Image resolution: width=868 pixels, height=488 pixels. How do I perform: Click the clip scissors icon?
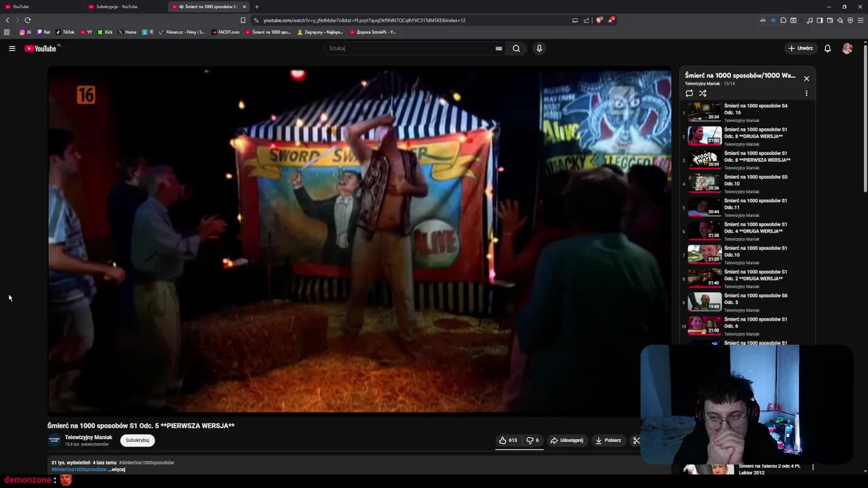[x=636, y=440]
